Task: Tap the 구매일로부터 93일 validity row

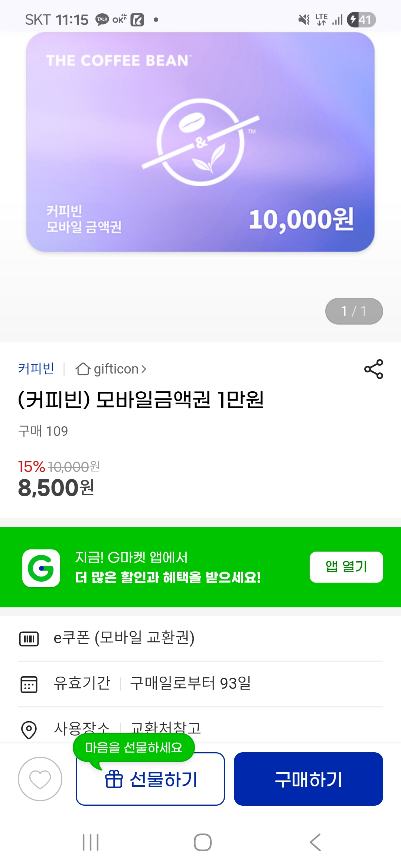Action: click(x=190, y=683)
